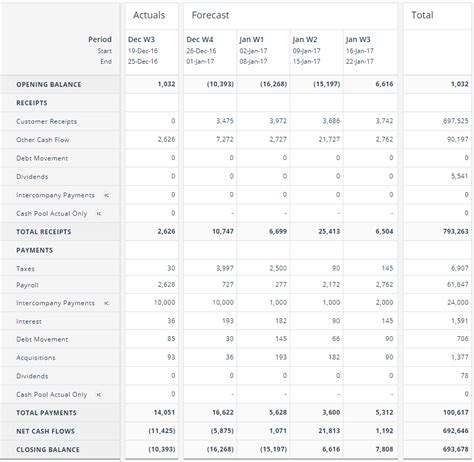Select the TOTAL PAYMENTS row label
This screenshot has width=474, height=462.
(x=46, y=413)
